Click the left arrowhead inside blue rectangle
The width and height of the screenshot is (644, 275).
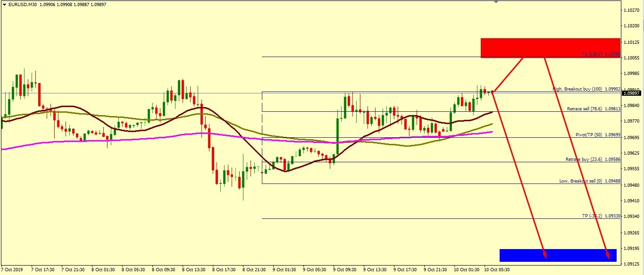pos(545,255)
